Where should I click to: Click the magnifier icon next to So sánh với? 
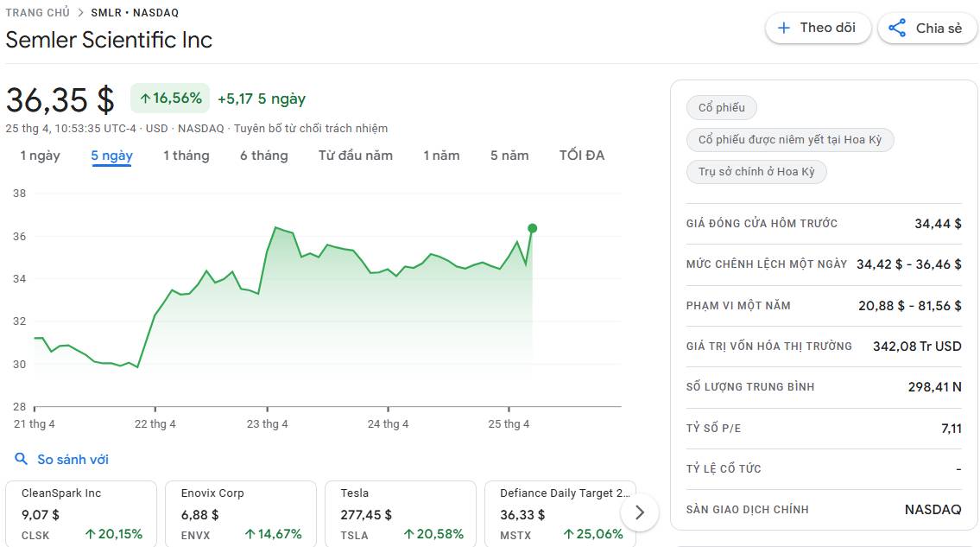tap(21, 460)
